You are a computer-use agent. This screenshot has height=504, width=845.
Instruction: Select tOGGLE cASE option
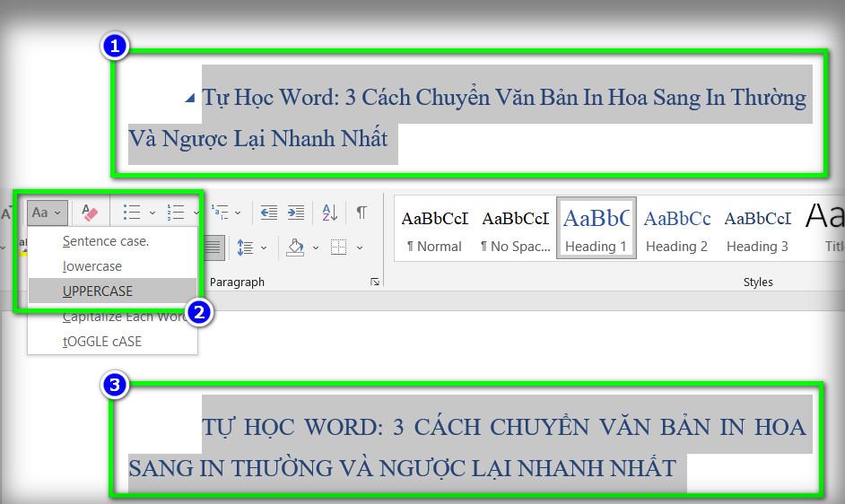(x=112, y=342)
